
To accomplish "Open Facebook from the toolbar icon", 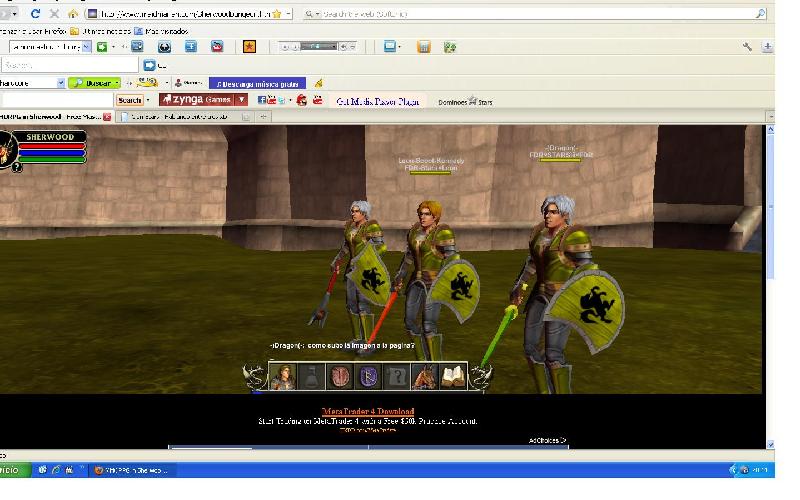I will [262, 100].
